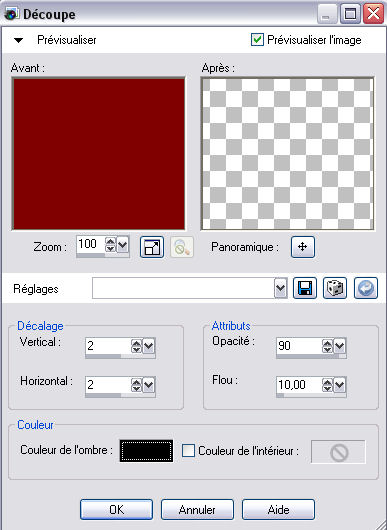Click the reset to default arrow icon
Viewport: 387px width, 530px height.
click(366, 288)
